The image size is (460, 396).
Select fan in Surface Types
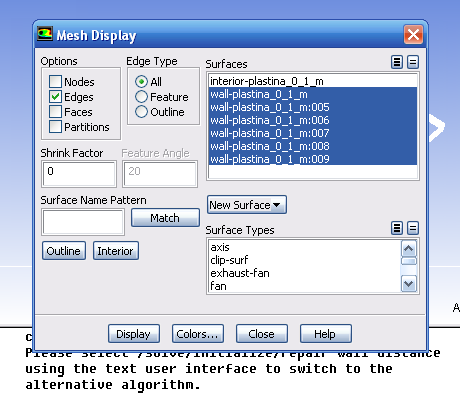click(x=305, y=286)
